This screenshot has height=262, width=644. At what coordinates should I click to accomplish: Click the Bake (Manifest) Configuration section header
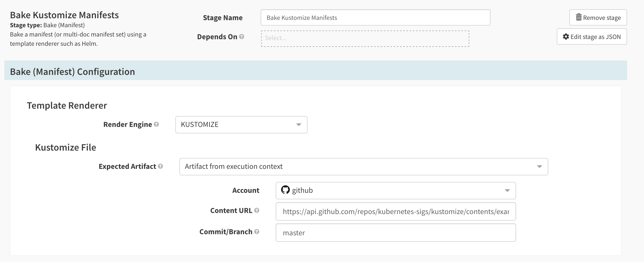(73, 71)
